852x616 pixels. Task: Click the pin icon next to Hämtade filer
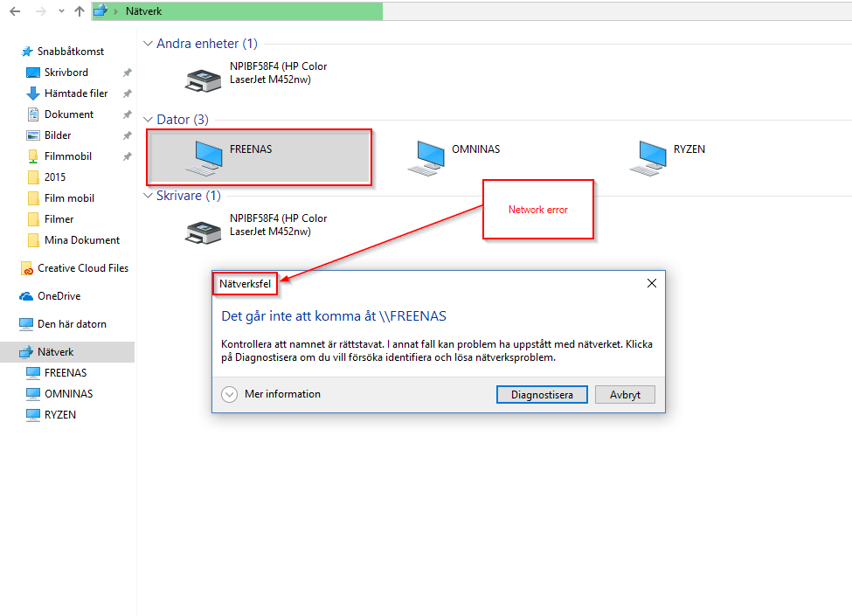[128, 93]
